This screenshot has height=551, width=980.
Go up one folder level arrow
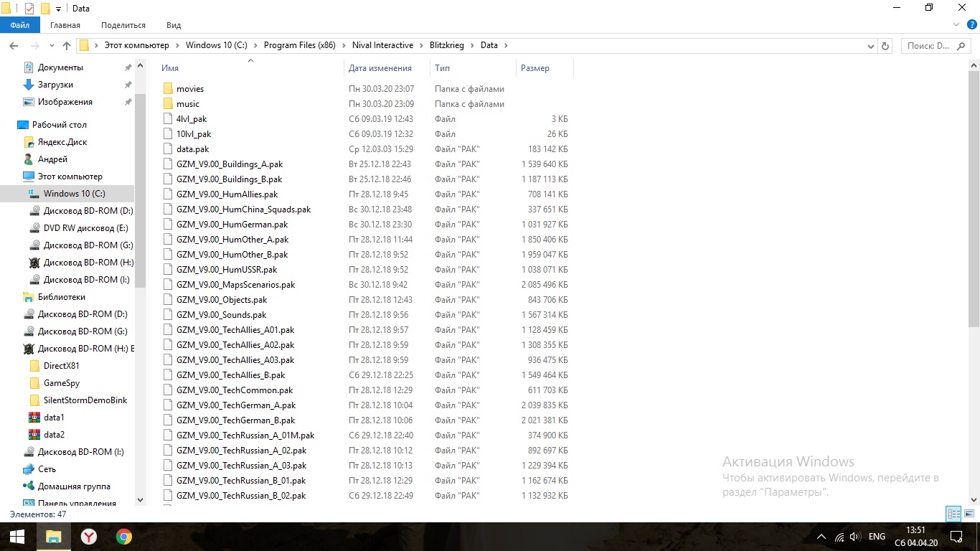pos(67,45)
